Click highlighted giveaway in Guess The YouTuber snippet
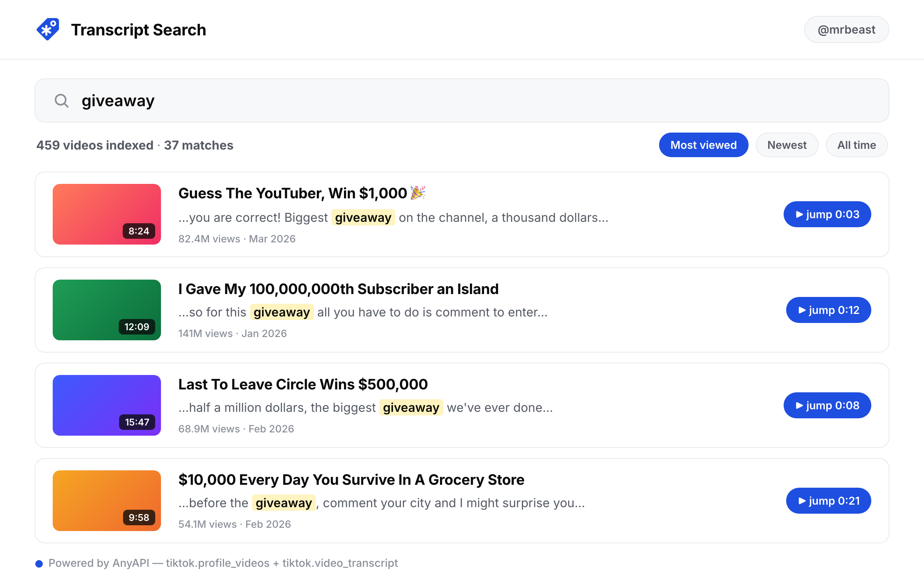924x578 pixels. 363,217
